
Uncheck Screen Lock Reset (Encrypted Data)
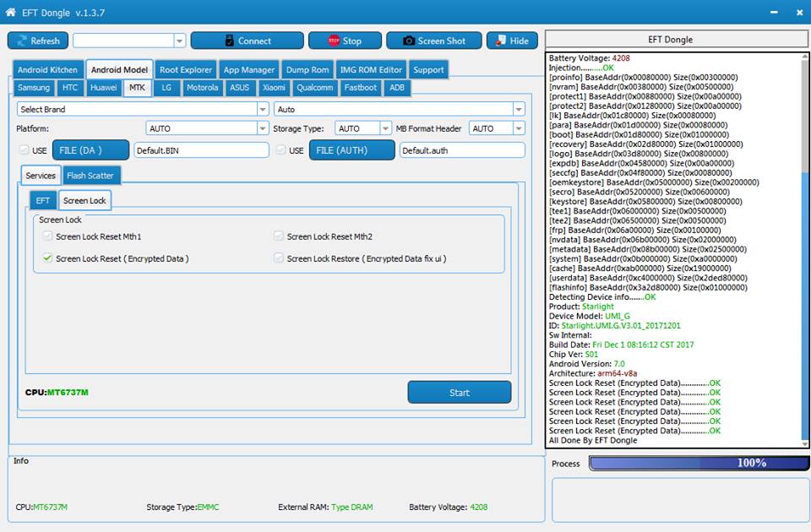click(48, 258)
